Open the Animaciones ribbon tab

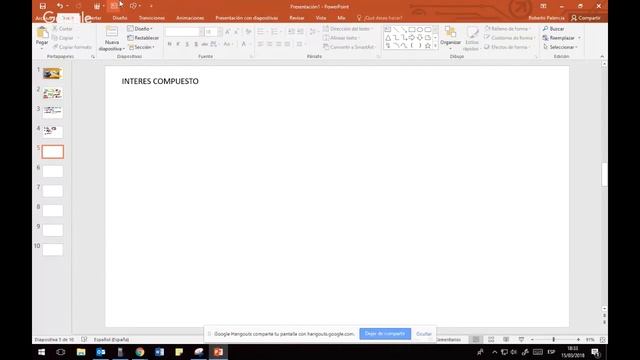[190, 18]
